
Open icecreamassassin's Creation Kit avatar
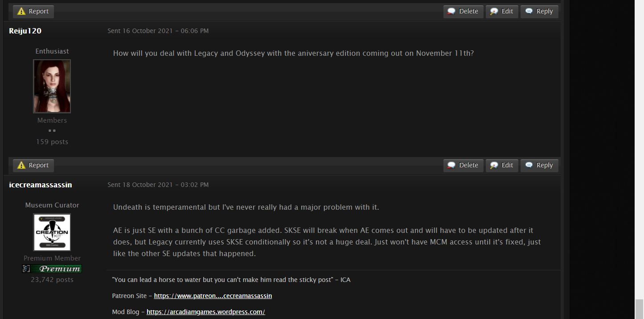click(x=52, y=232)
